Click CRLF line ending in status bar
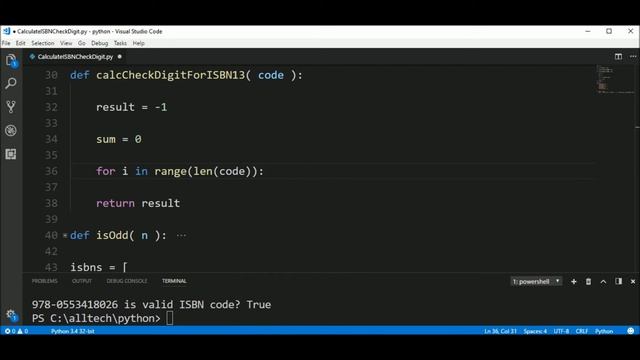This screenshot has width=640, height=360. pos(582,331)
